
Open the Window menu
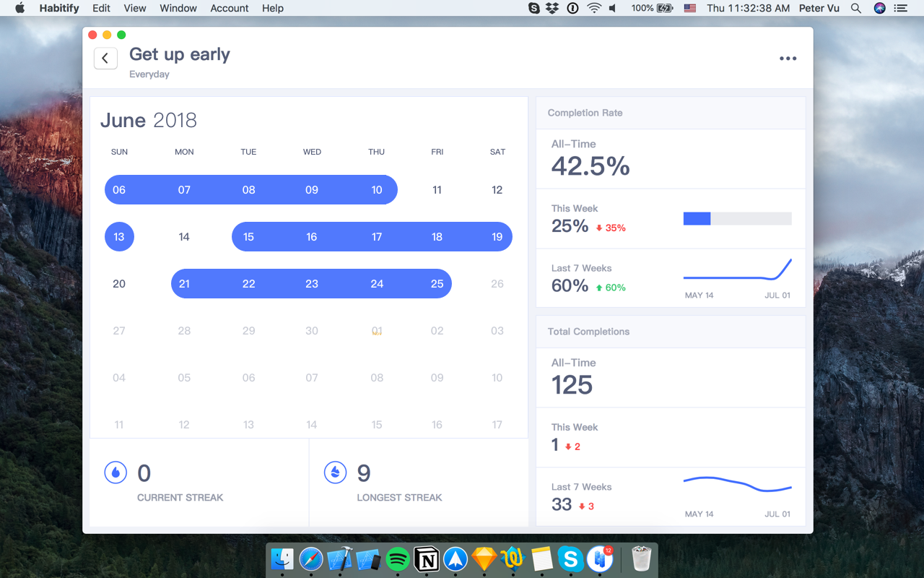coord(178,8)
